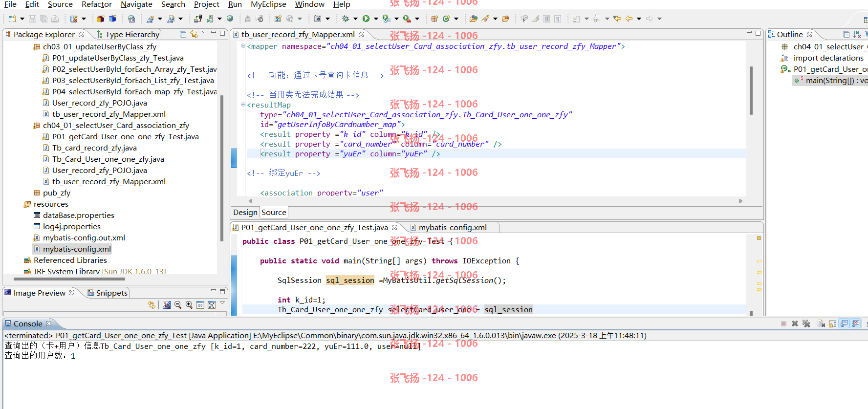Image resolution: width=868 pixels, height=409 pixels.
Task: Click the Open Type folder icon
Action: coord(473,19)
